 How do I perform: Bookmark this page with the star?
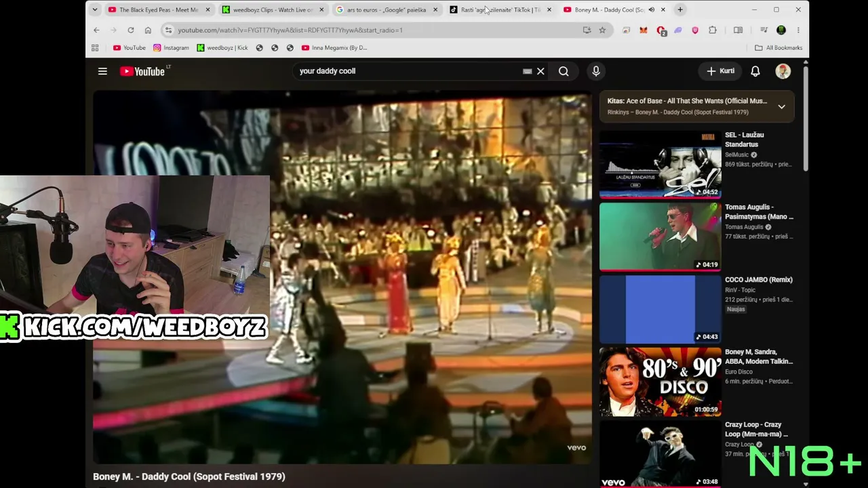602,30
